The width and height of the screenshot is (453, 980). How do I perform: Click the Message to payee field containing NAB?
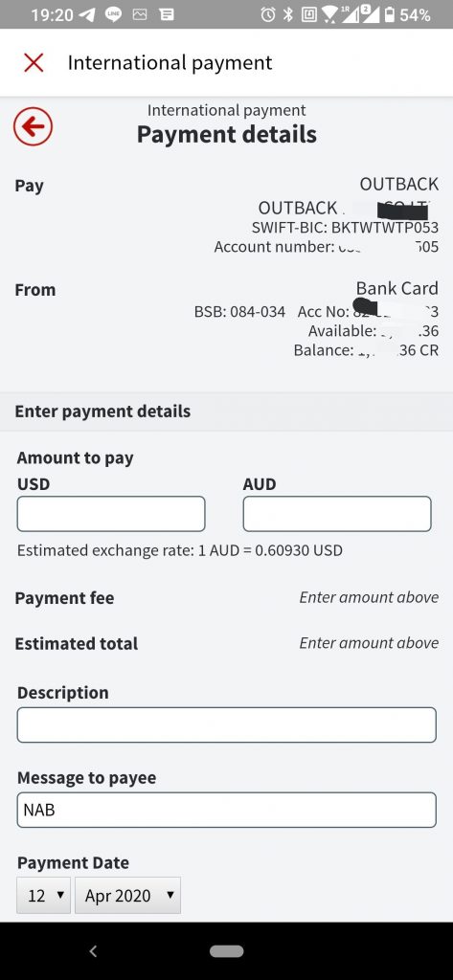(226, 810)
